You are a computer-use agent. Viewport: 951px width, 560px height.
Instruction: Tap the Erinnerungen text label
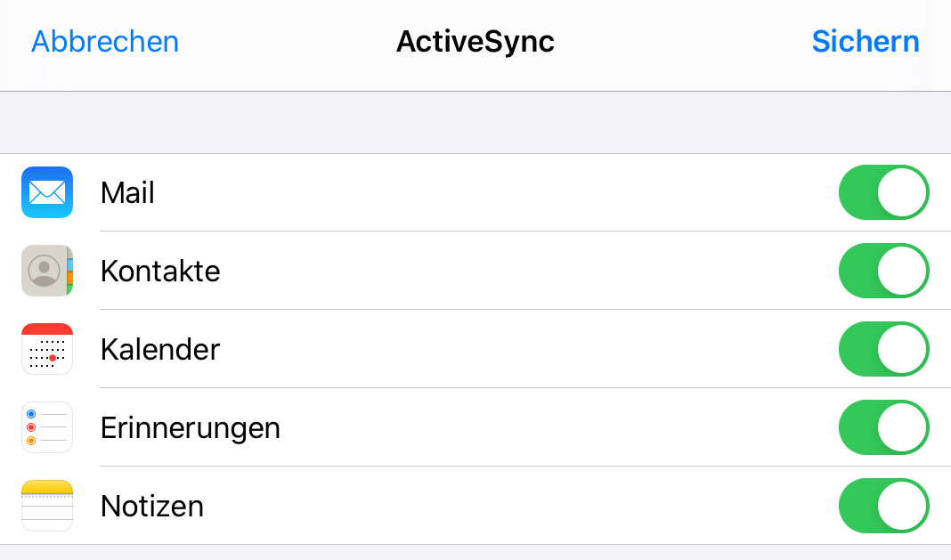[x=191, y=428]
